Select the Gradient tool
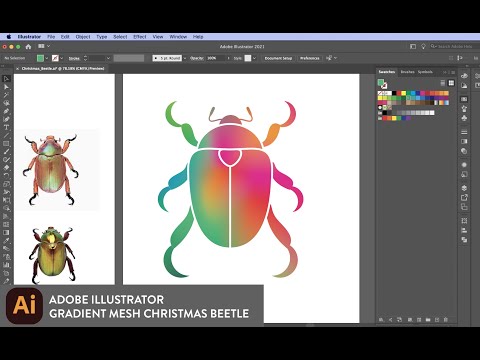Image resolution: width=480 pixels, height=360 pixels. [6, 232]
